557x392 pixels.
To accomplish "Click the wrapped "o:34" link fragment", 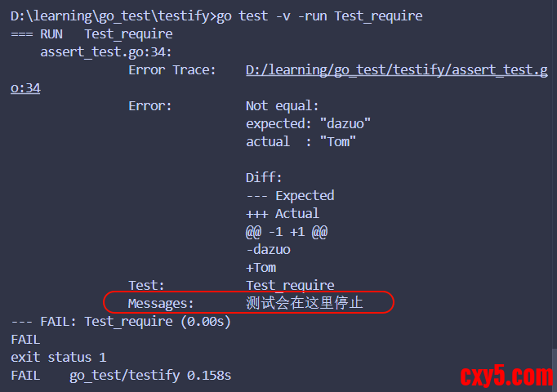I will click(25, 88).
